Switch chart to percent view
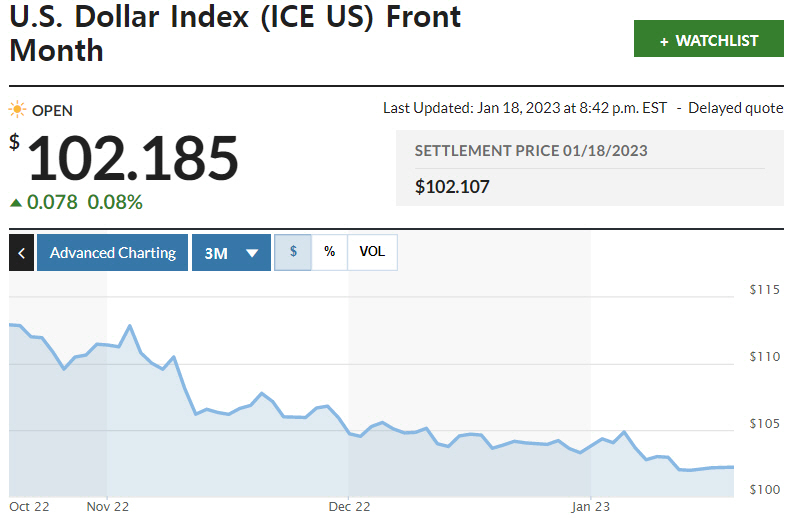 [x=329, y=252]
